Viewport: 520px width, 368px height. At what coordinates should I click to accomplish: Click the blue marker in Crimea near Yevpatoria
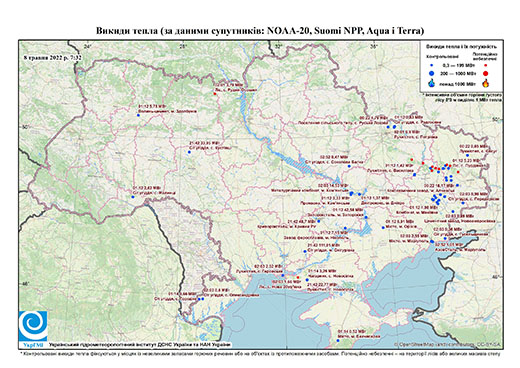point(338,341)
